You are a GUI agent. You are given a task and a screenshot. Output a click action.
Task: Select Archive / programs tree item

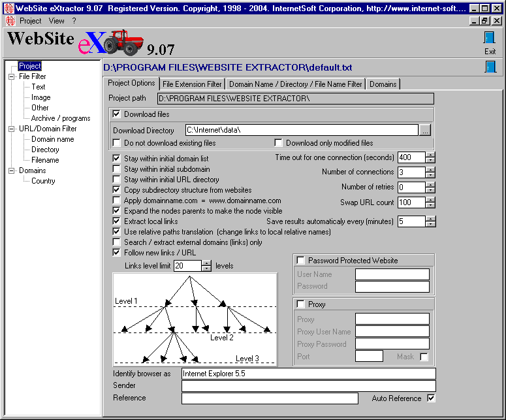61,118
